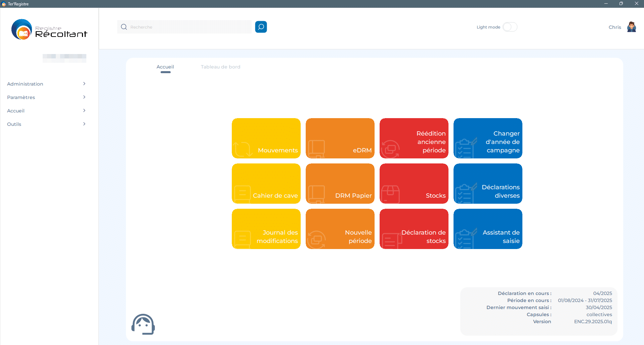The height and width of the screenshot is (345, 644).
Task: Expand the Paramètres sidebar section
Action: pyautogui.click(x=46, y=97)
